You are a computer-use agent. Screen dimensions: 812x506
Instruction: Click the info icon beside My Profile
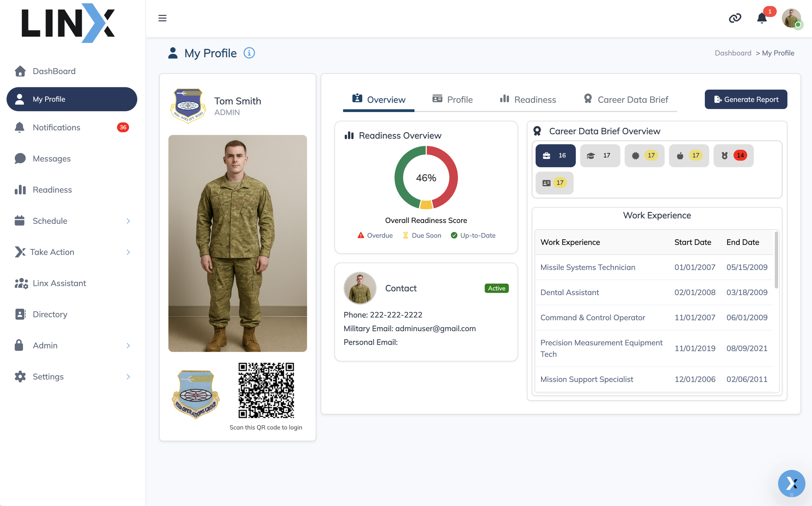coord(249,53)
